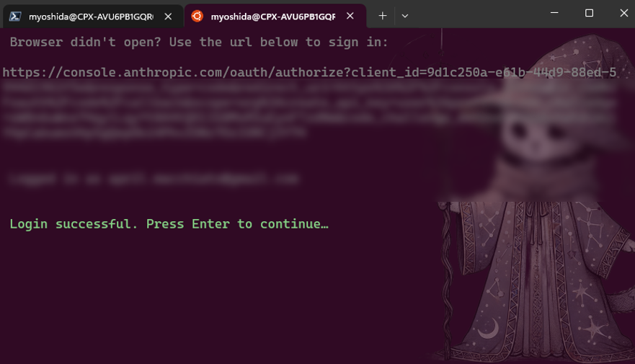Close the active Ubuntu tab
635x364 pixels.
[x=350, y=16]
